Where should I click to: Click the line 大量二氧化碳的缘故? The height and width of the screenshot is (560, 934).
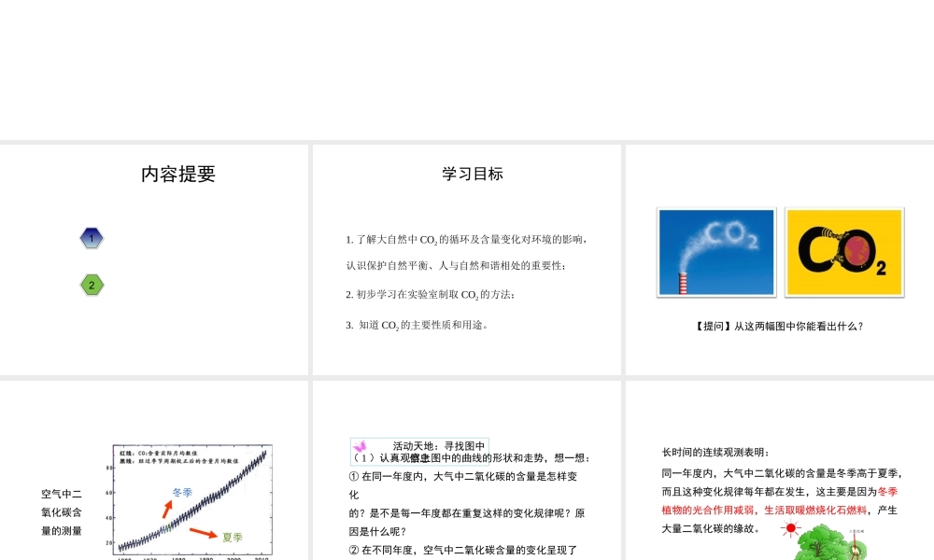pyautogui.click(x=711, y=529)
